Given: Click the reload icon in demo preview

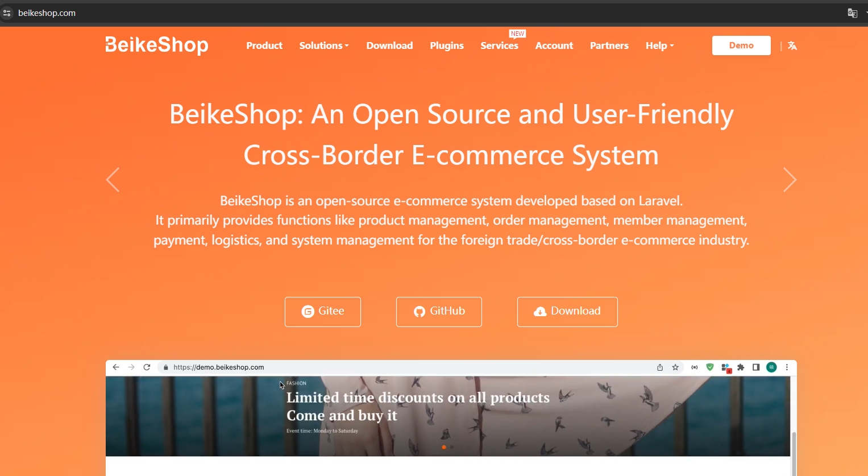Looking at the screenshot, I should click(x=147, y=367).
